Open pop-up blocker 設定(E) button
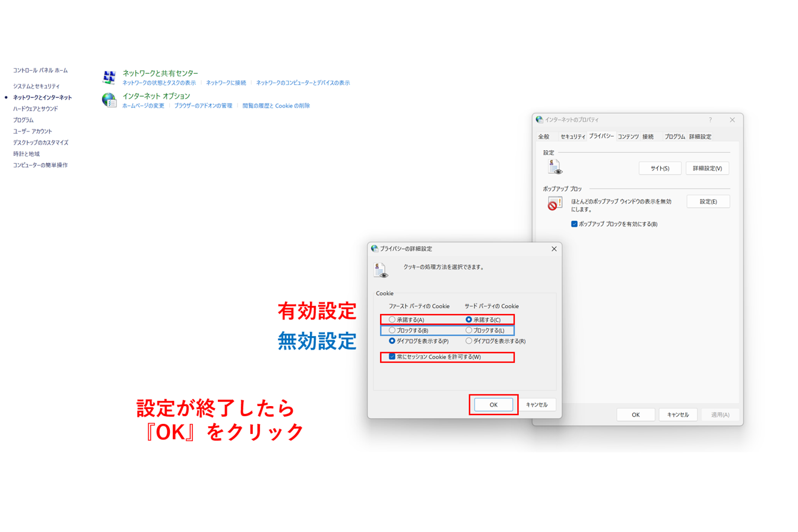The image size is (798, 532). pyautogui.click(x=708, y=201)
